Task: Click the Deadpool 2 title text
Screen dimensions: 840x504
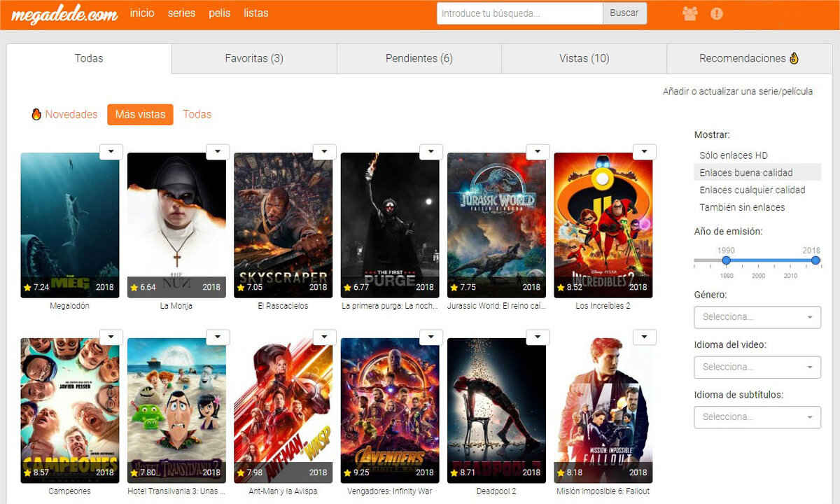Action: pos(496,491)
